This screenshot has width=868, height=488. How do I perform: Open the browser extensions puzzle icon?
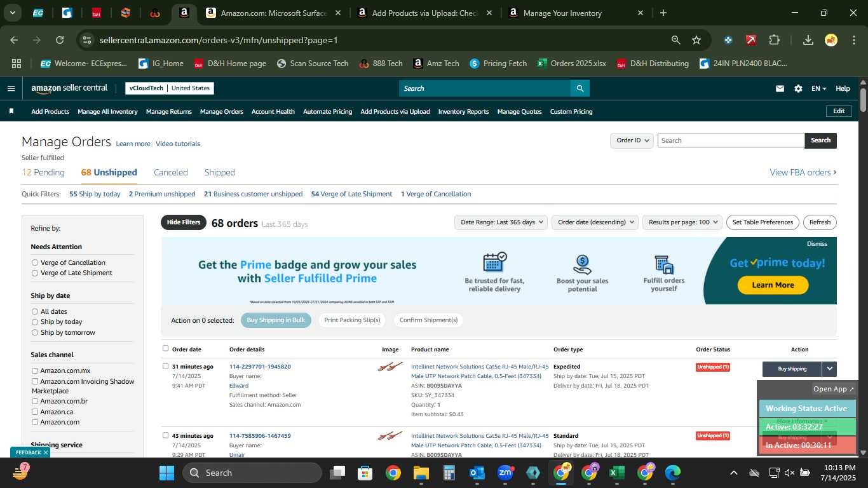pyautogui.click(x=774, y=40)
